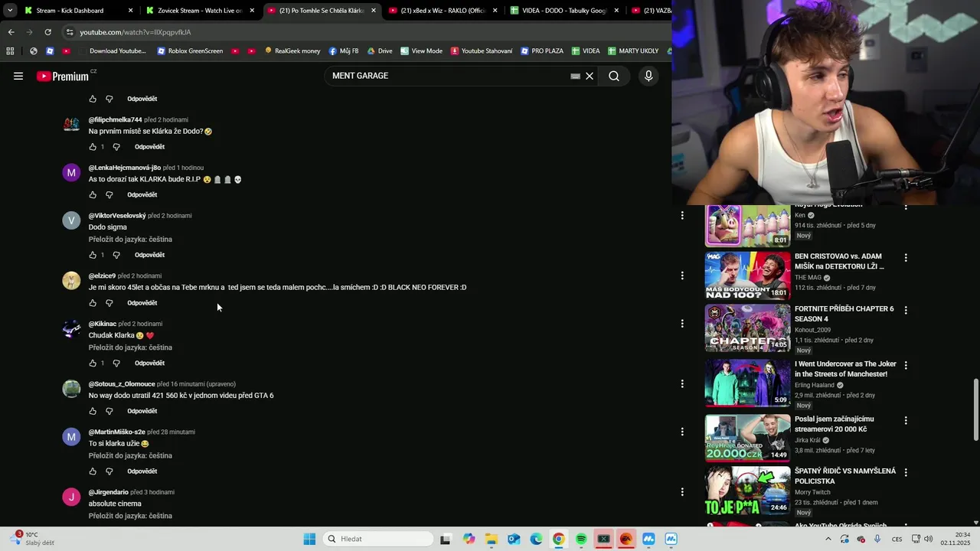The height and width of the screenshot is (551, 980).
Task: Open options menu for @Kikinac comment
Action: 682,324
